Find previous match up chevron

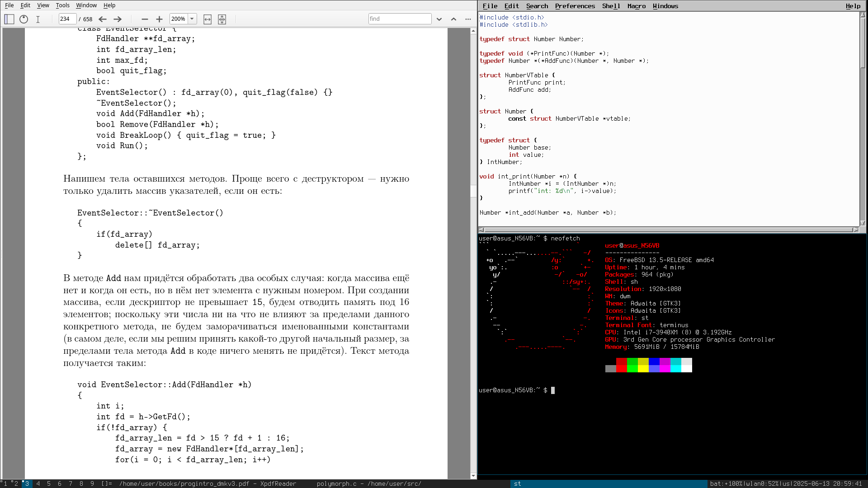click(x=453, y=19)
